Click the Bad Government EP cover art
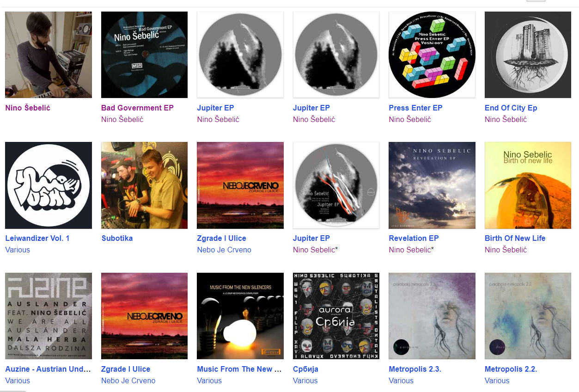Image resolution: width=579 pixels, height=392 pixels. point(144,55)
